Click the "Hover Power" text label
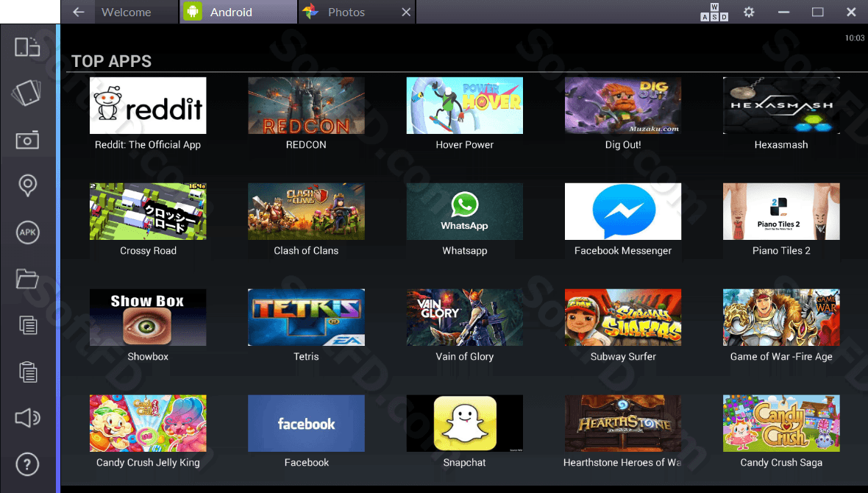Screen dimensions: 868x493 [464, 144]
